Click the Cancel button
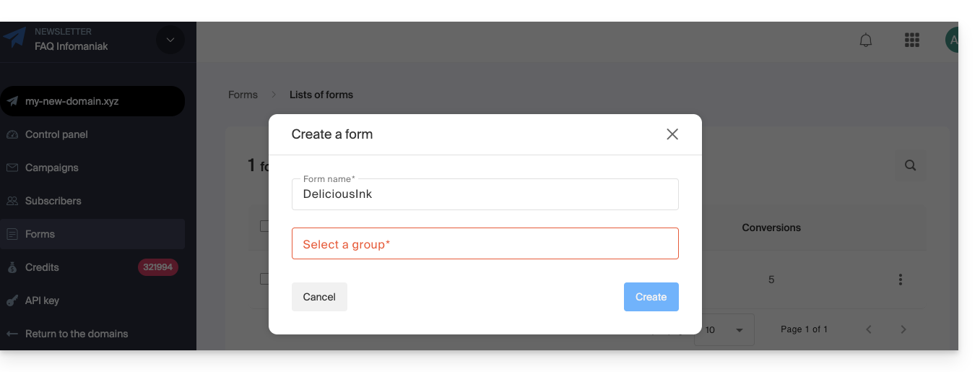 (319, 297)
